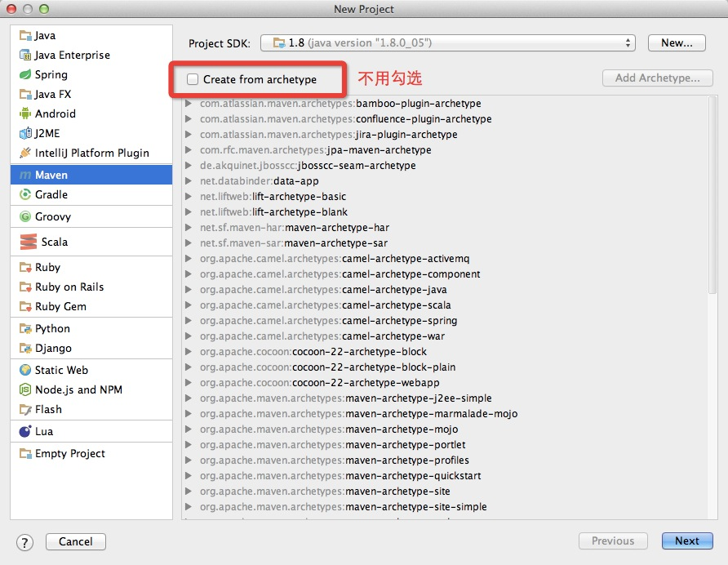Select the cocoon-22-archetype-block-plain row
The height and width of the screenshot is (565, 728).
(x=446, y=367)
